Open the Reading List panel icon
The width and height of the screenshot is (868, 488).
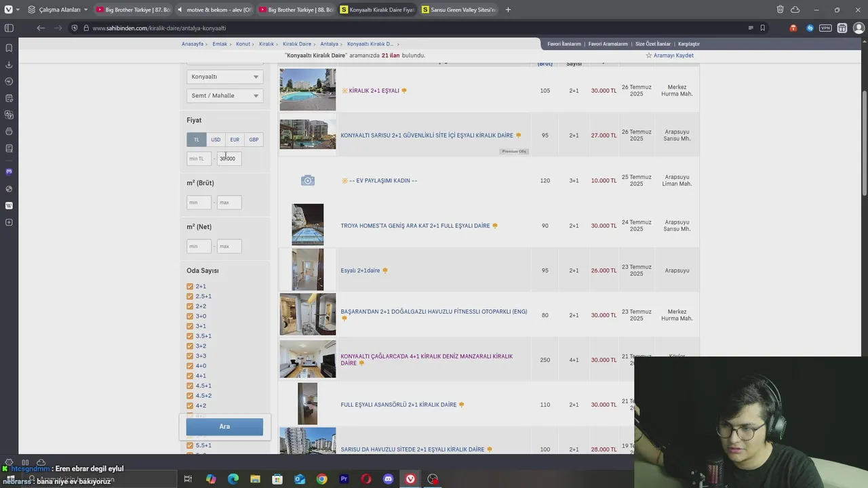tap(9, 148)
